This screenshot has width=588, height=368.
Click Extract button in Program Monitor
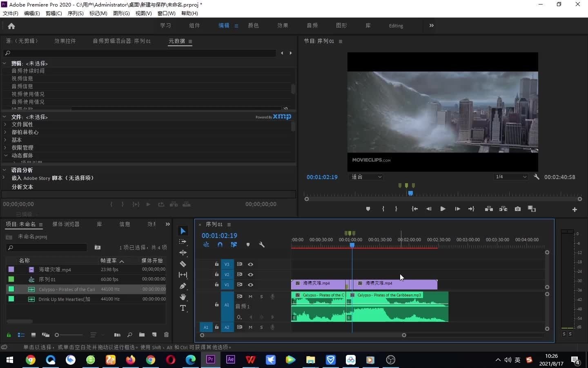click(503, 209)
